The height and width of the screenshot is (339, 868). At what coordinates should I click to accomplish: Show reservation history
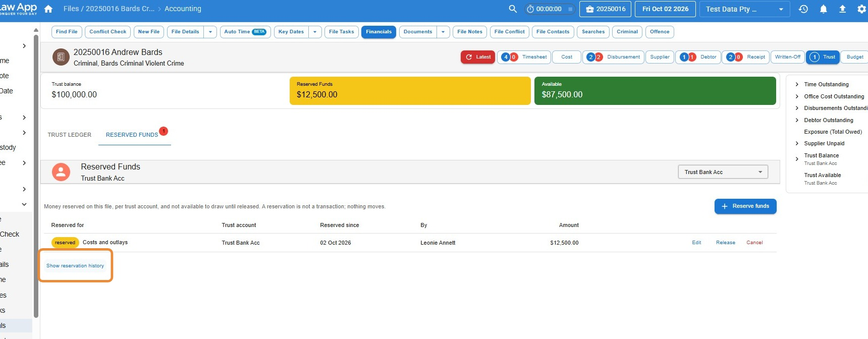coord(75,266)
